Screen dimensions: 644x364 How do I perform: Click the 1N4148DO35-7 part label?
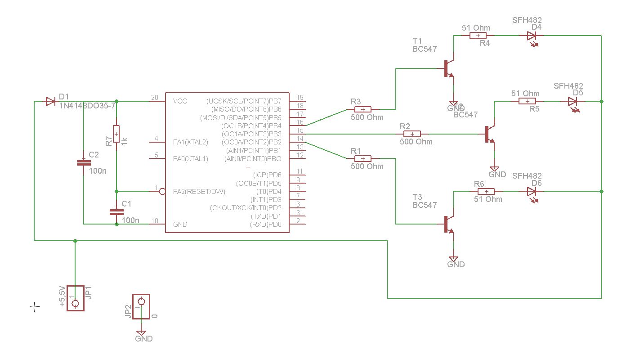pyautogui.click(x=87, y=106)
